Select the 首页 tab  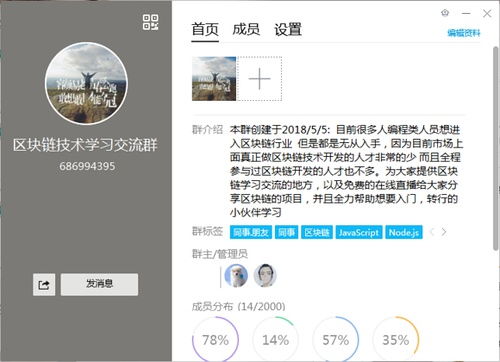click(x=205, y=30)
